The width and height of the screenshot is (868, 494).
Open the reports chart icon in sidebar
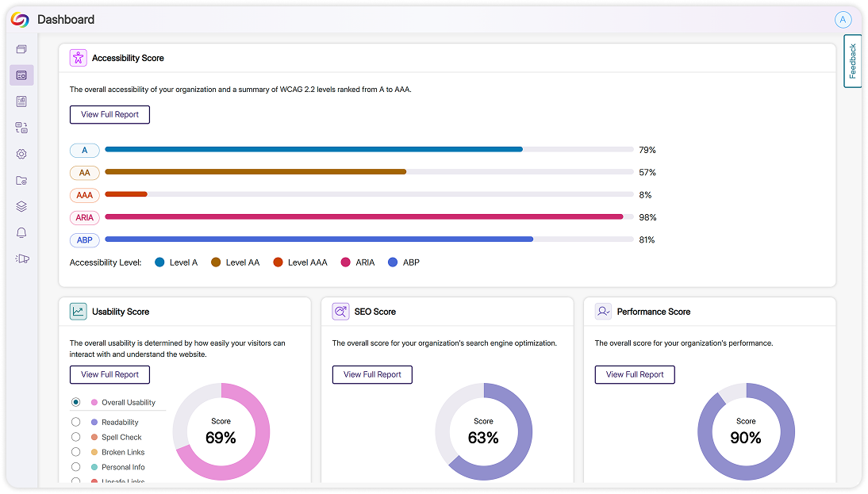[21, 101]
